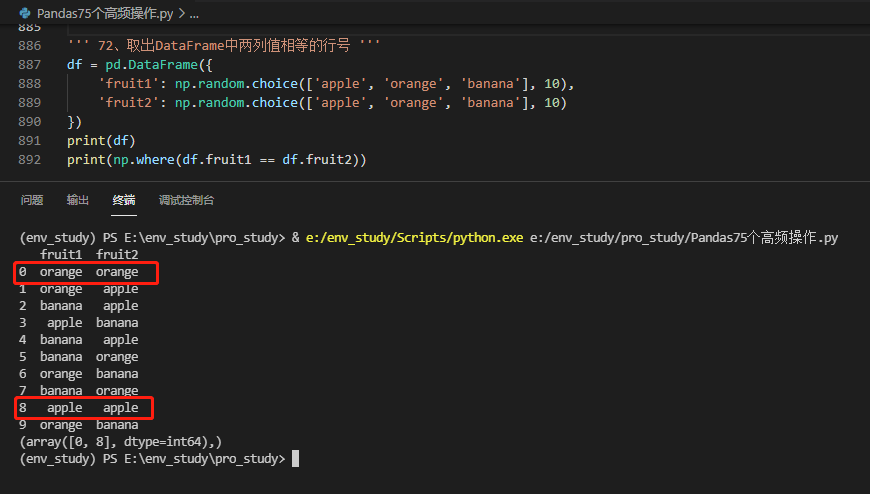Select the 终端 panel tab
This screenshot has width=870, height=494.
pos(124,200)
